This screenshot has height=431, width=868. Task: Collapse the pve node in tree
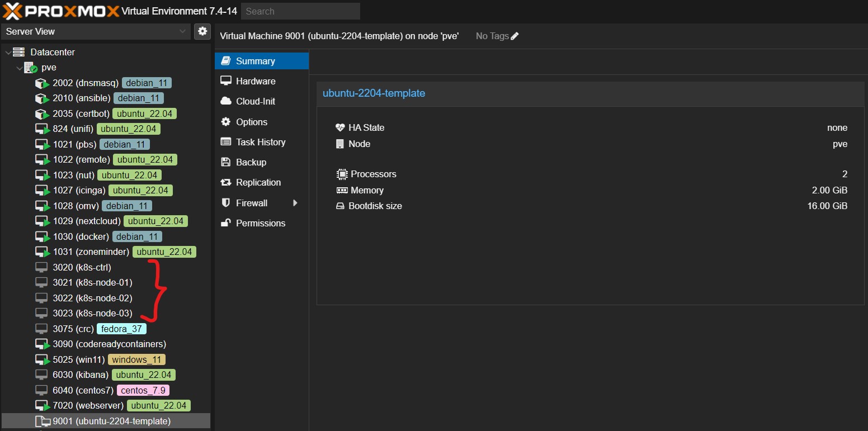(20, 68)
